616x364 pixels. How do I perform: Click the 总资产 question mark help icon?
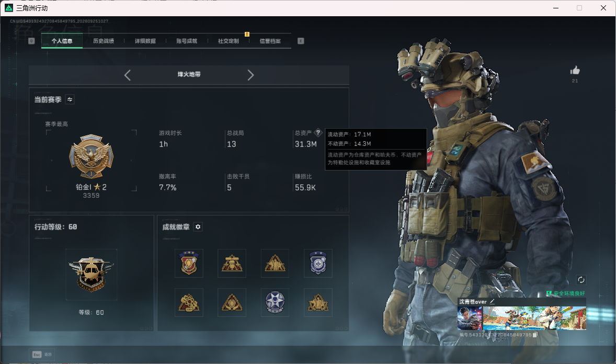click(x=318, y=133)
